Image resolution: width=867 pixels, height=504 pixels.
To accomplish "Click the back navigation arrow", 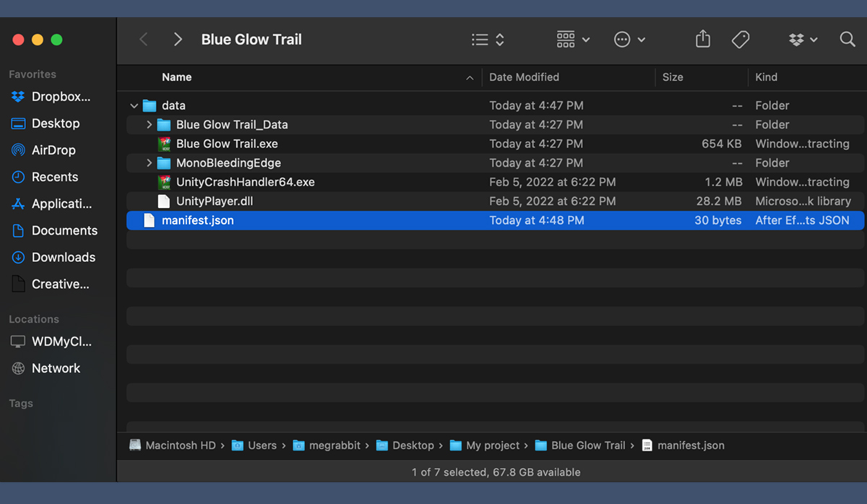I will 143,40.
